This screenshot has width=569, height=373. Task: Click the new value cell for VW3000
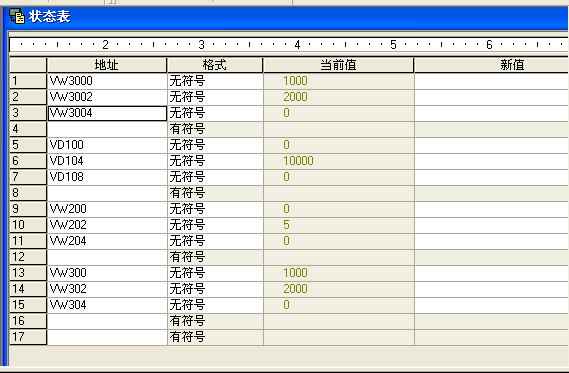click(x=491, y=81)
